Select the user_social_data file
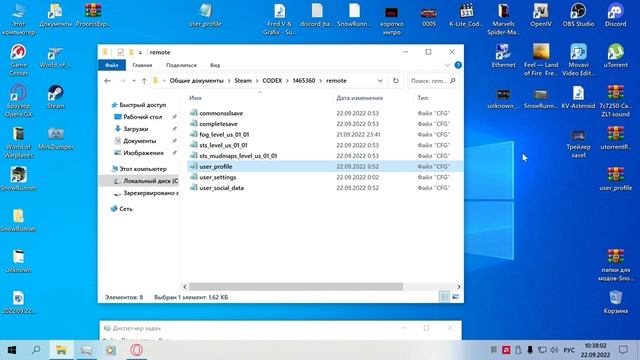The image size is (640, 360). 221,188
